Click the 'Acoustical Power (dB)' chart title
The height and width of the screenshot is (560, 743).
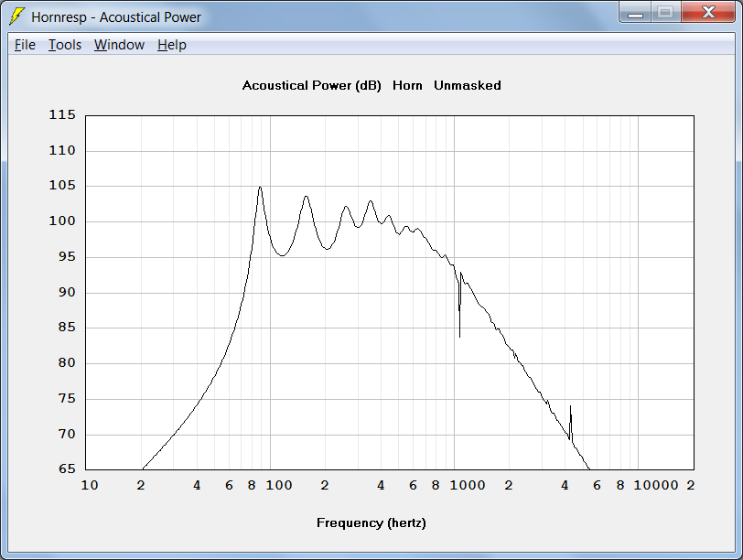point(311,86)
